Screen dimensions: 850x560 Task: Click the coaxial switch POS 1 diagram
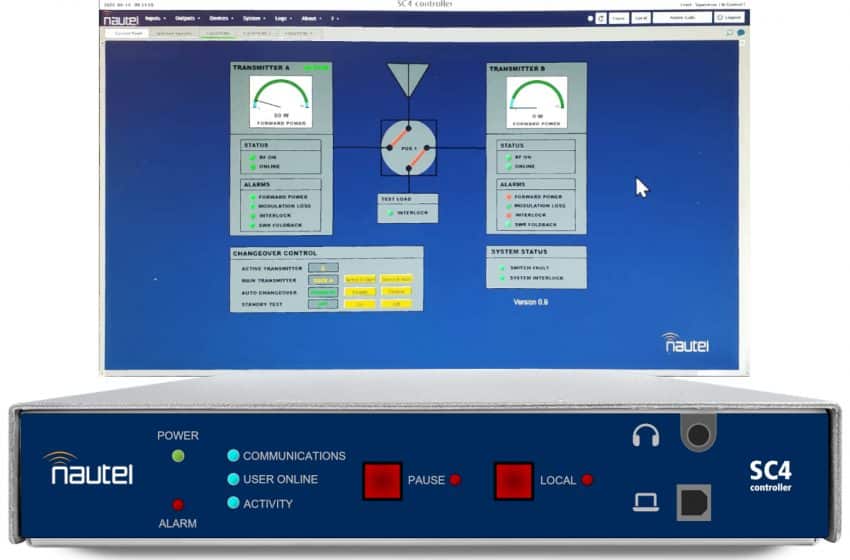[x=409, y=147]
